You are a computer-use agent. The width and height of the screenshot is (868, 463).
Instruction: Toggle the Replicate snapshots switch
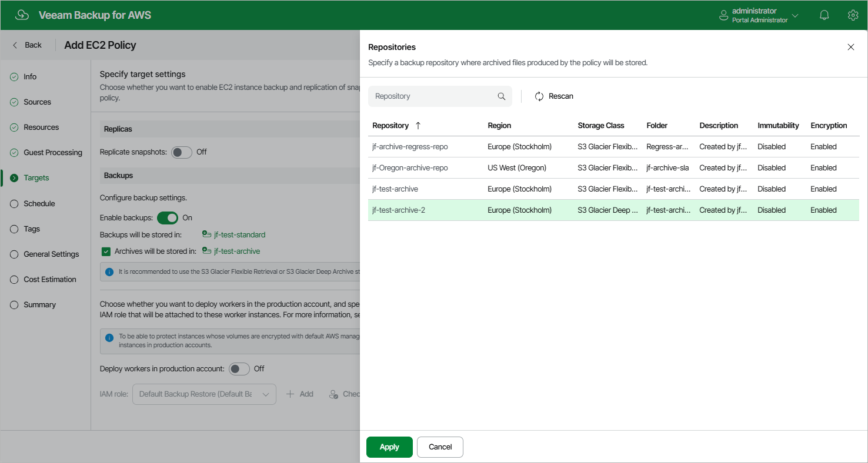(x=182, y=152)
